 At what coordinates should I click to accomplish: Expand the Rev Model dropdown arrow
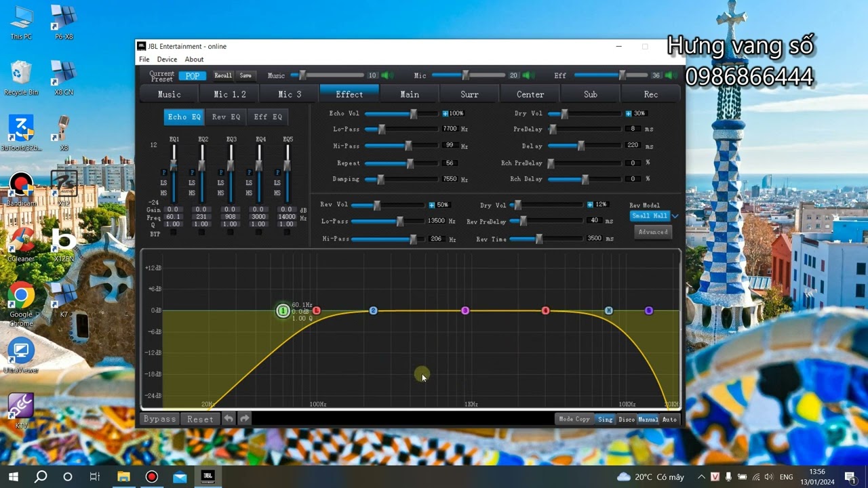pyautogui.click(x=675, y=216)
